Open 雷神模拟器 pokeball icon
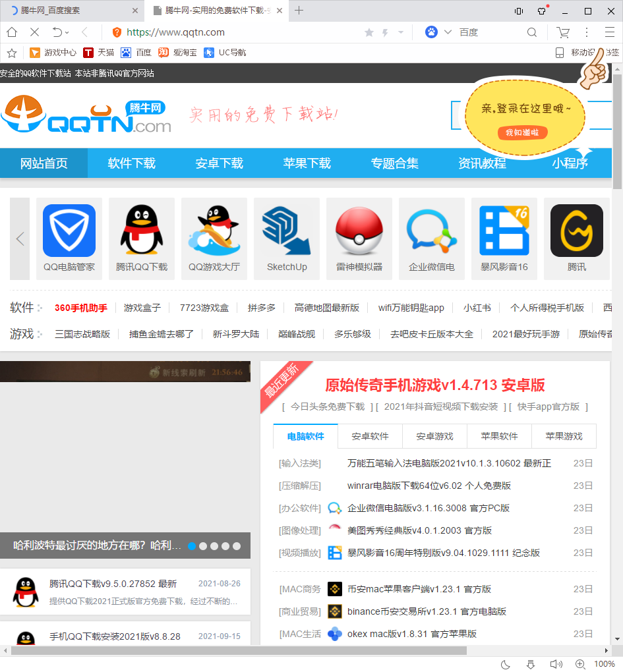This screenshot has height=672, width=623. [x=359, y=231]
